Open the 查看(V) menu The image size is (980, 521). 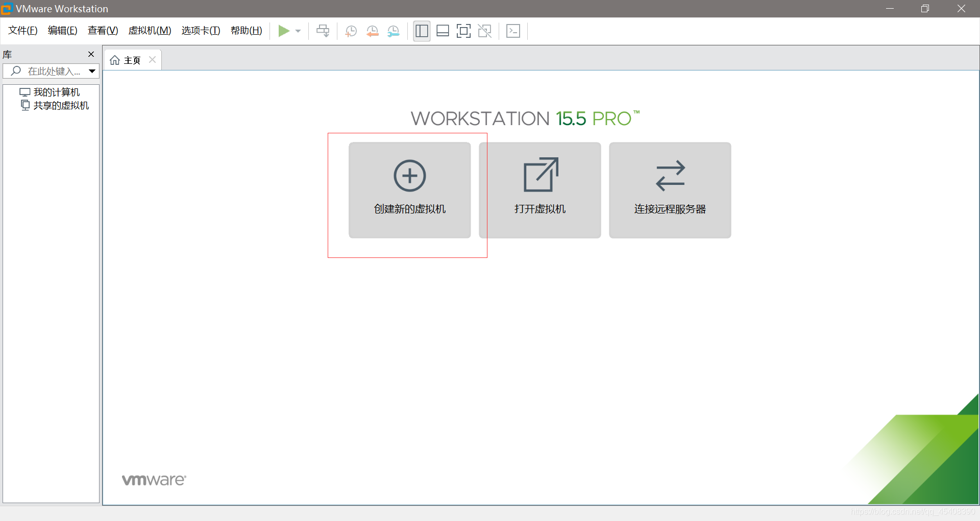(x=103, y=31)
